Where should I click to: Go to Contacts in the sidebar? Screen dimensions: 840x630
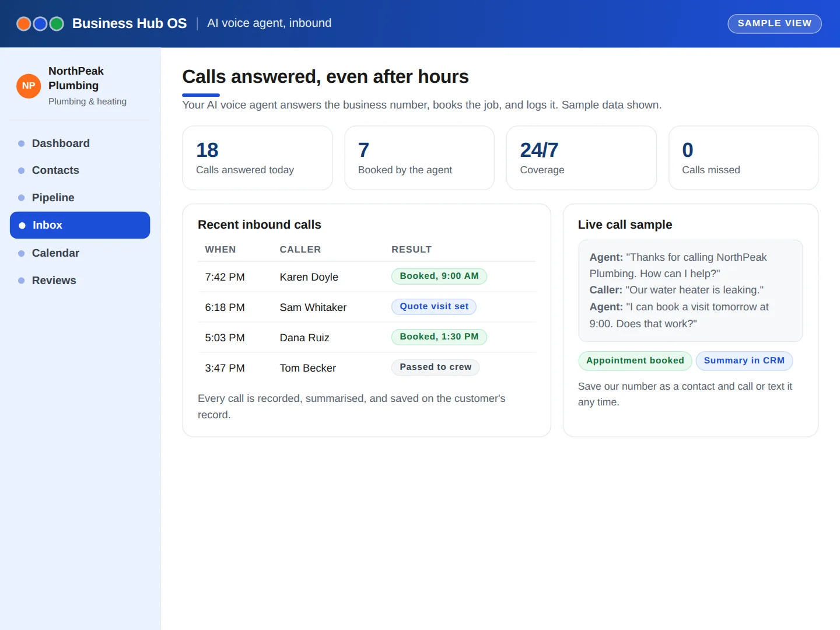point(80,170)
